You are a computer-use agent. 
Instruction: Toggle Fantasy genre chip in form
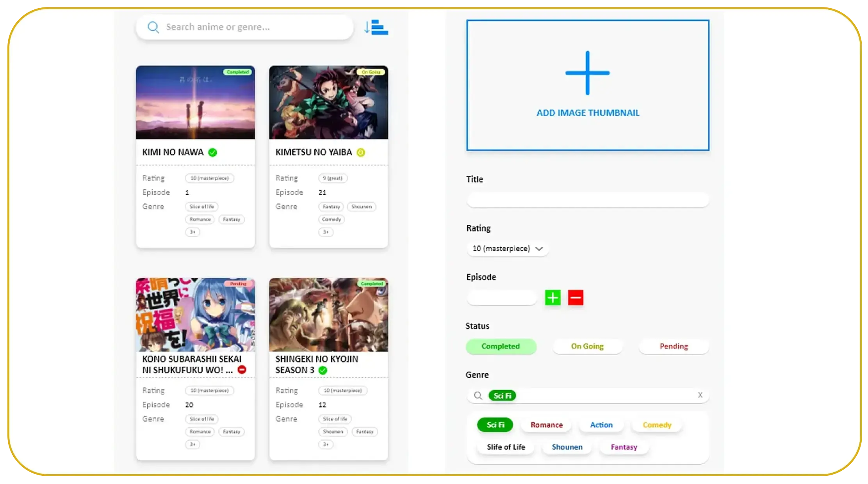click(x=624, y=447)
